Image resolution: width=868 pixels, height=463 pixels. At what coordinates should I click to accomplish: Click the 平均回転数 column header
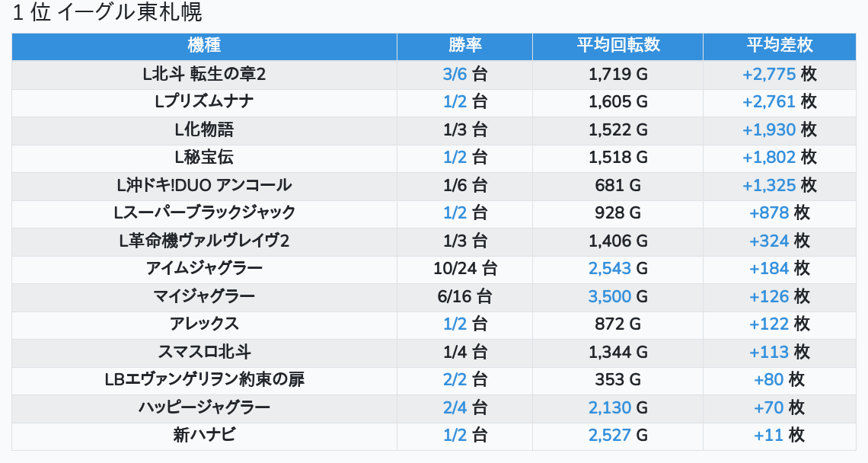coord(617,46)
